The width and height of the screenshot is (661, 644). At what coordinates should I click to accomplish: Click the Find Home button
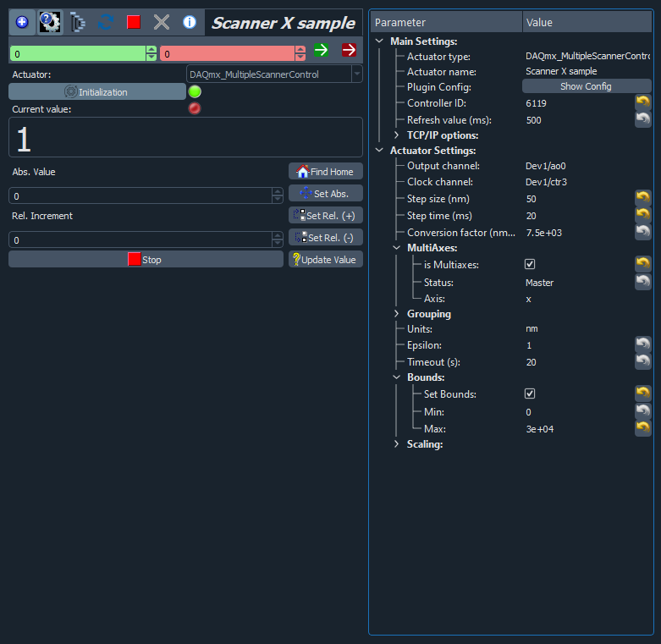point(325,172)
